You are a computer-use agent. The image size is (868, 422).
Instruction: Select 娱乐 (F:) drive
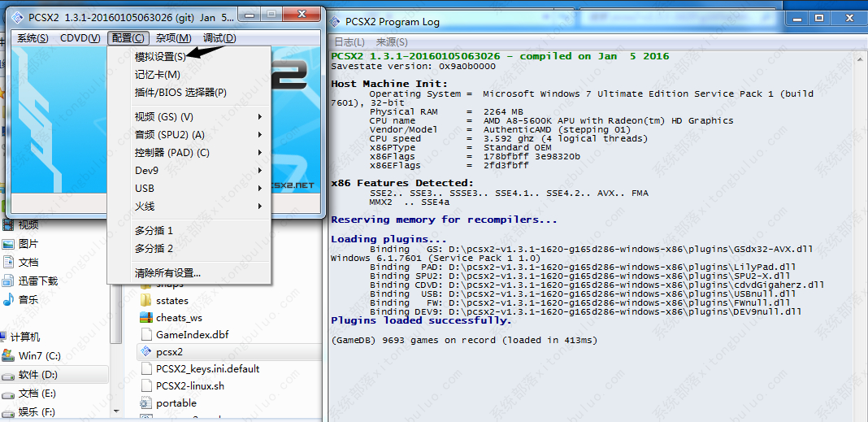tap(37, 412)
